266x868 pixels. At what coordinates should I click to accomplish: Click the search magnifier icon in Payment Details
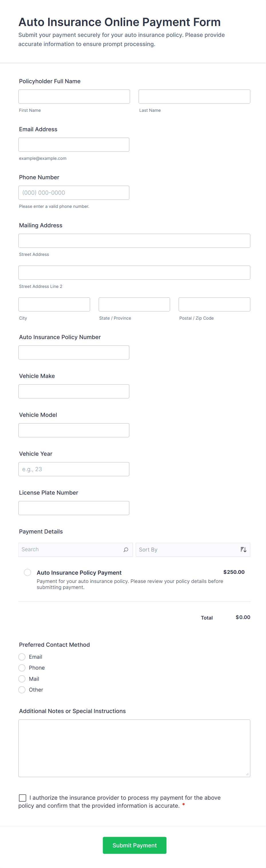point(125,549)
